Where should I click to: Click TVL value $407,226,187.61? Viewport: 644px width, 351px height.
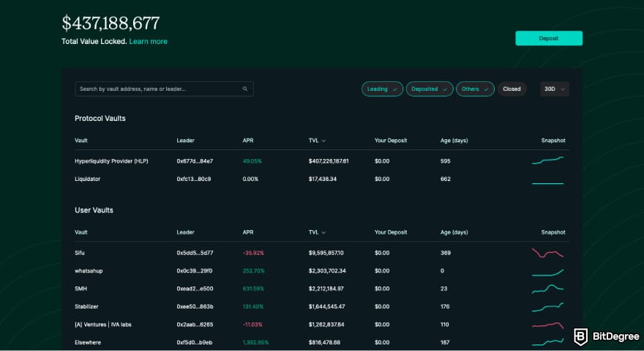pos(329,161)
